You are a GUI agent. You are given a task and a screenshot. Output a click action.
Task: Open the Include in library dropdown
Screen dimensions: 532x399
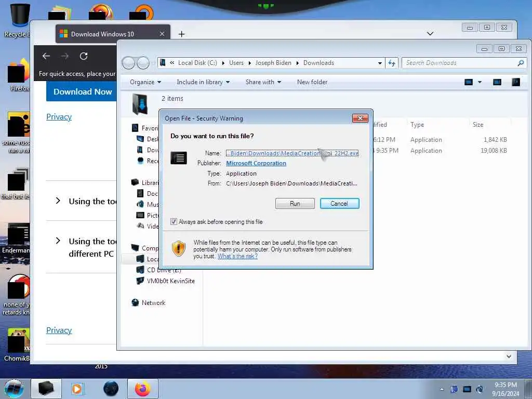pos(203,82)
